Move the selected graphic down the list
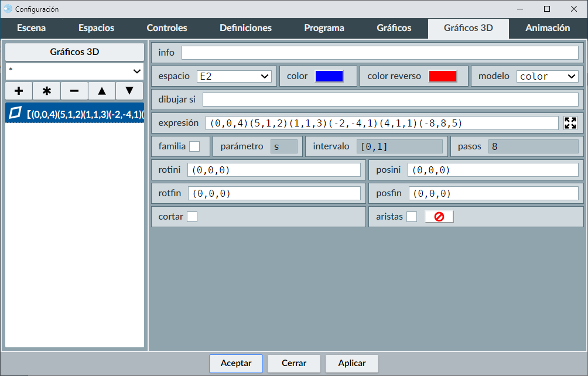Image resolution: width=588 pixels, height=376 pixels. click(129, 91)
